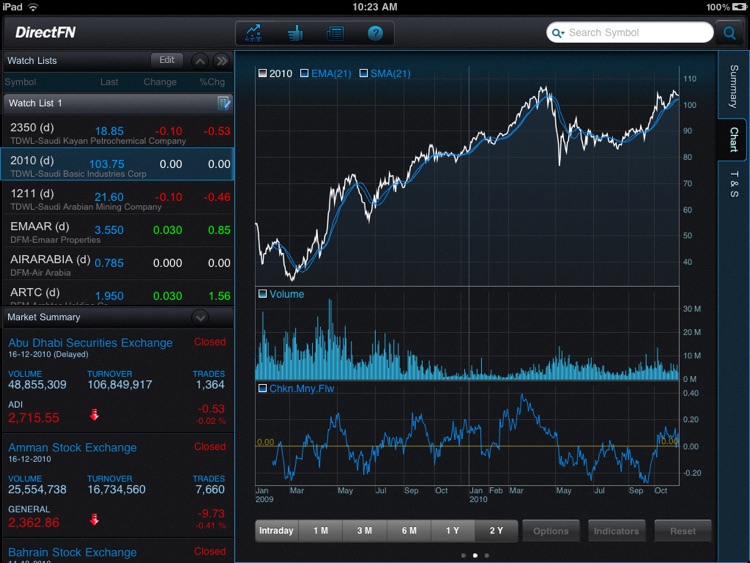Switch to the Summary side tab
The height and width of the screenshot is (563, 750).
(733, 86)
